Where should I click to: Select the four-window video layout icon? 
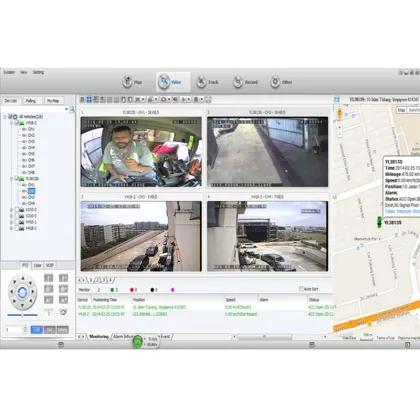tap(89, 99)
